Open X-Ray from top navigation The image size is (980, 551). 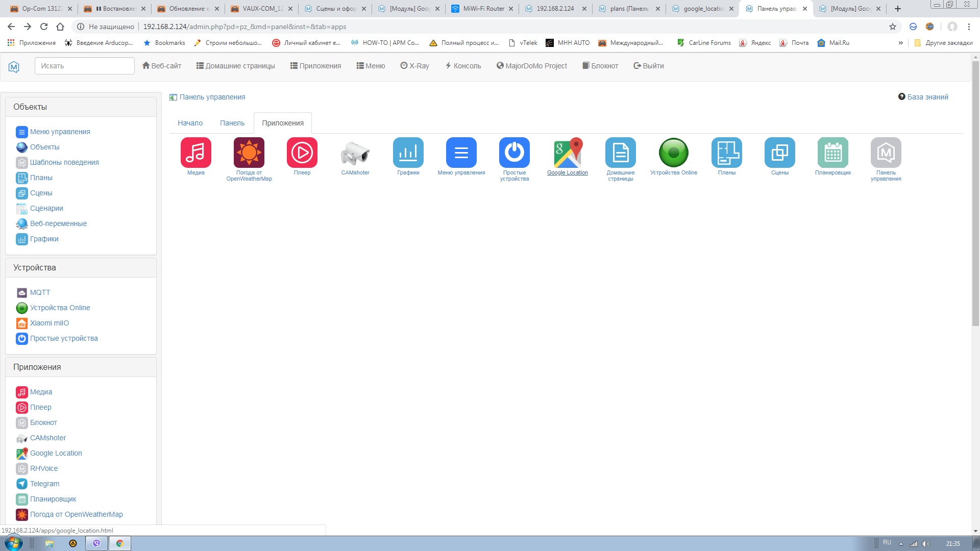(414, 66)
